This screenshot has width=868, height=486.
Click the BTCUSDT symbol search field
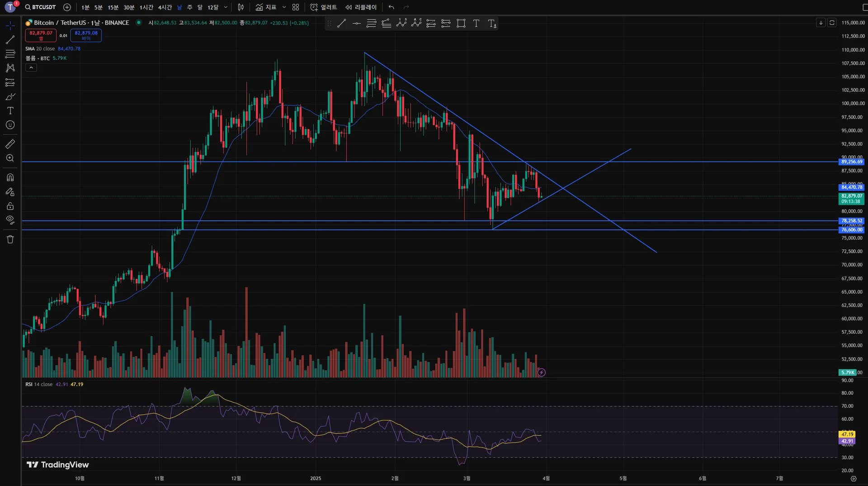41,7
